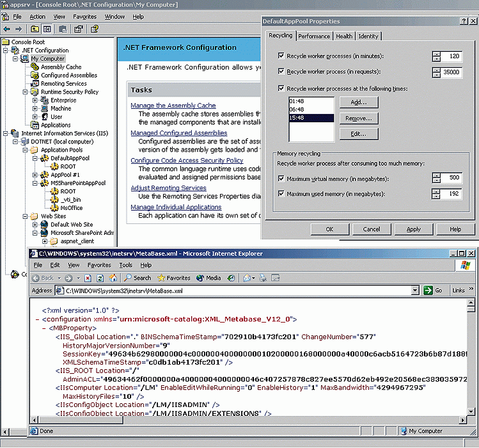
Task: Open the Window menu in MMC
Action: pos(114,17)
